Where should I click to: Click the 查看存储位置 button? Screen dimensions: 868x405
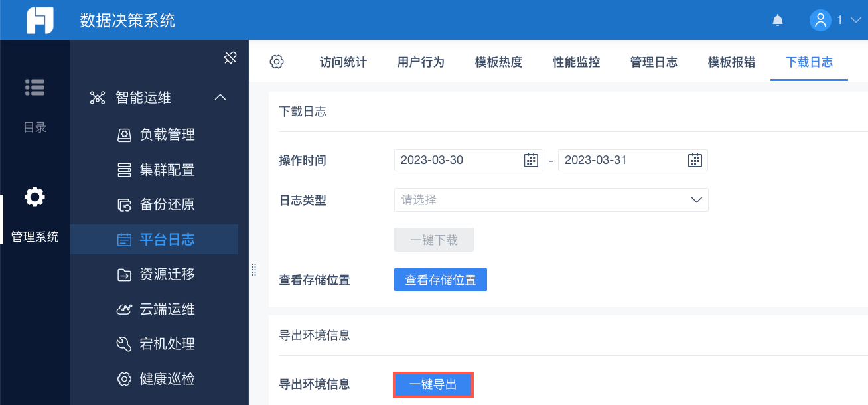click(x=441, y=280)
